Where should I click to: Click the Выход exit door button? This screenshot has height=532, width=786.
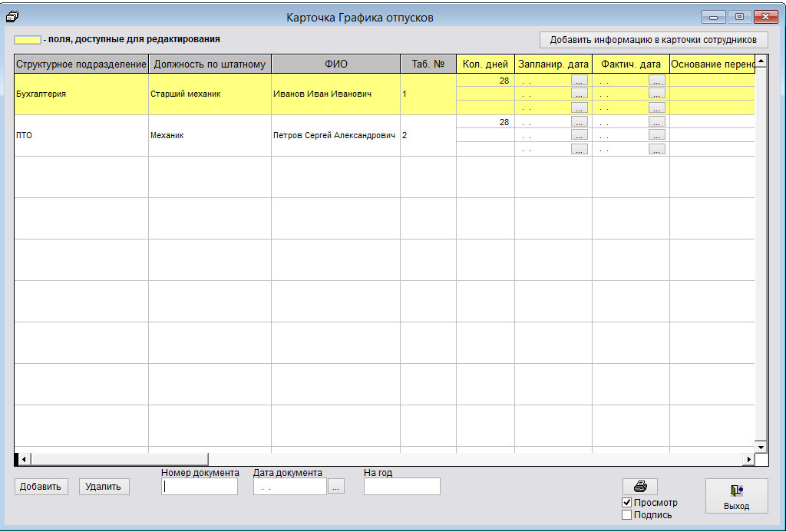point(736,495)
